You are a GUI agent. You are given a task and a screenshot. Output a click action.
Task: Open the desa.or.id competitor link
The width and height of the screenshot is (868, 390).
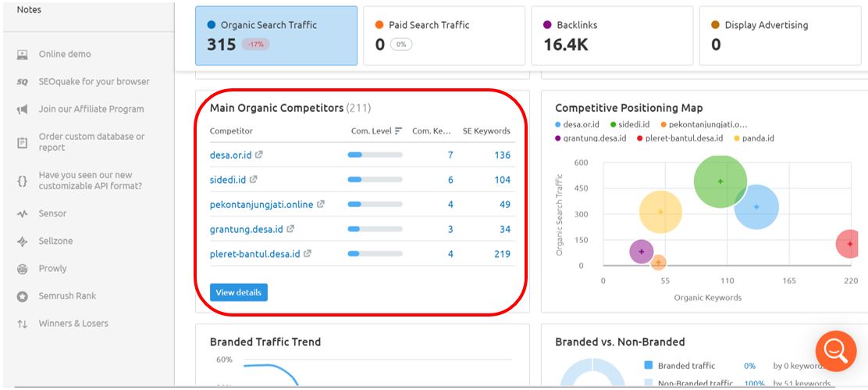coord(231,155)
